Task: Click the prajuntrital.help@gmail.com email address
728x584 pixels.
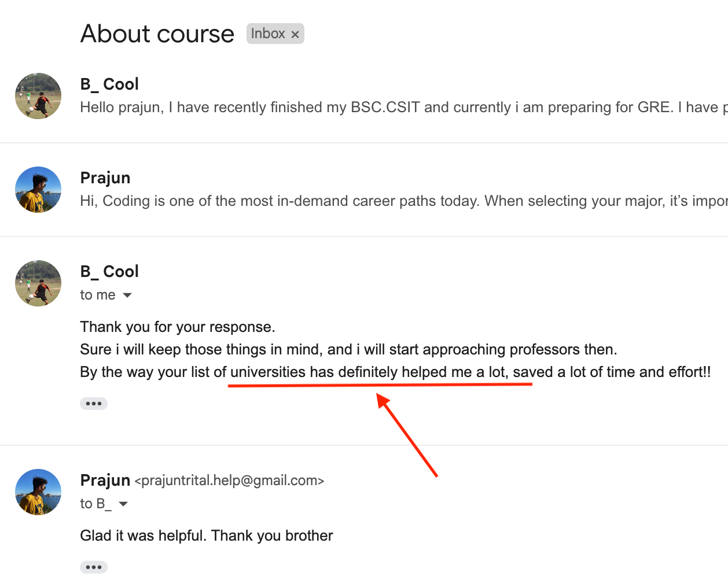Action: click(x=229, y=480)
